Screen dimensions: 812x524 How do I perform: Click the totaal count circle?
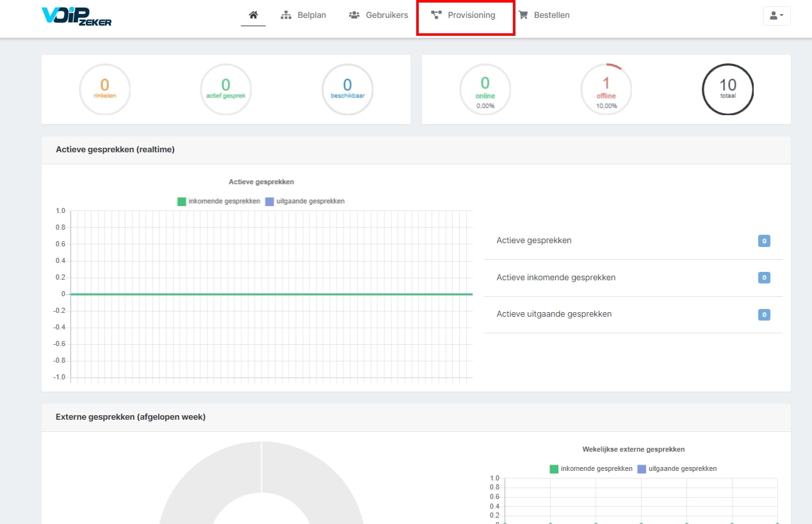tap(727, 89)
